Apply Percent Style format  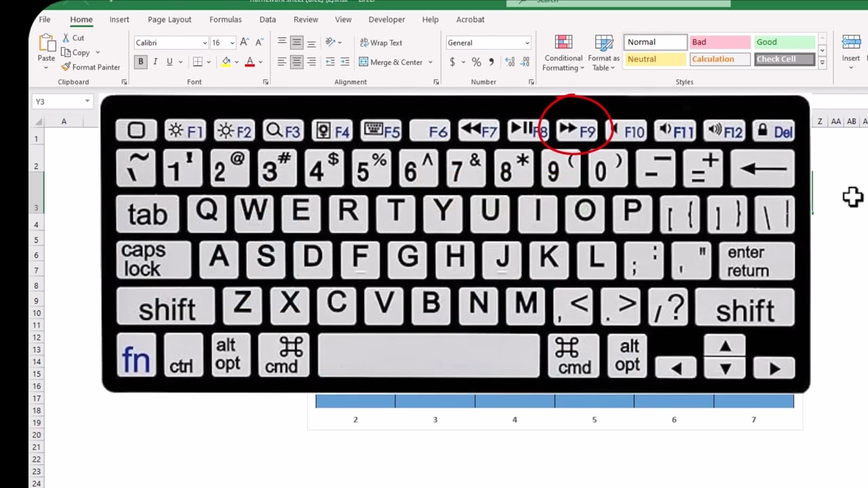pyautogui.click(x=476, y=62)
